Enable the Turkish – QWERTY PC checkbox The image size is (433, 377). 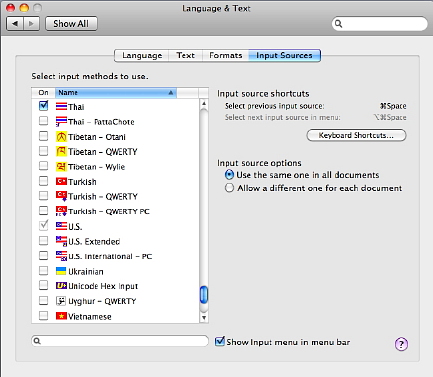[x=44, y=210]
